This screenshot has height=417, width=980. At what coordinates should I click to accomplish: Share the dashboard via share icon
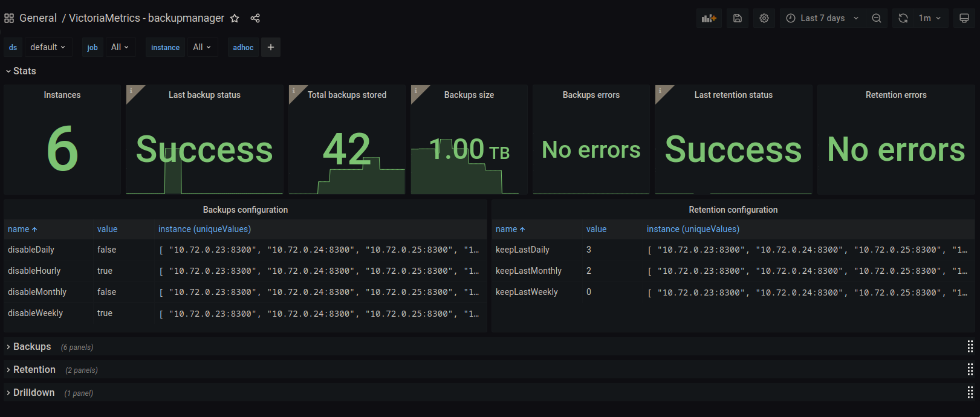point(255,18)
